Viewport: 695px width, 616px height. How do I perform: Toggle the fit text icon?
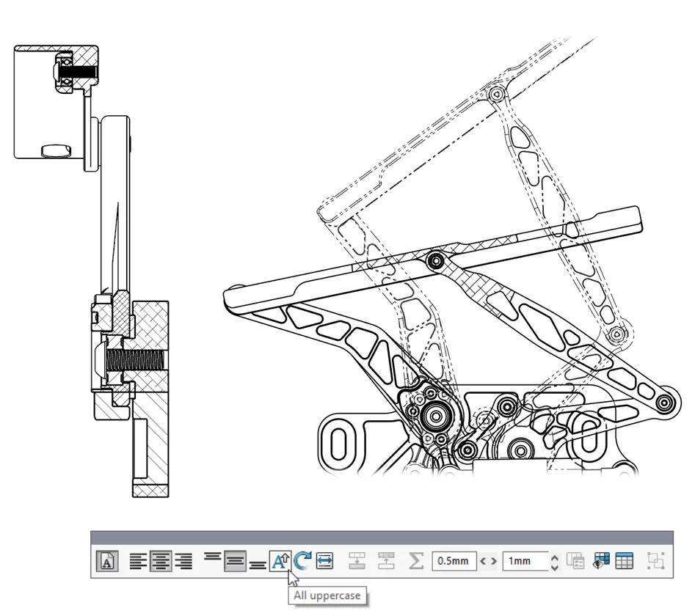pos(325,562)
